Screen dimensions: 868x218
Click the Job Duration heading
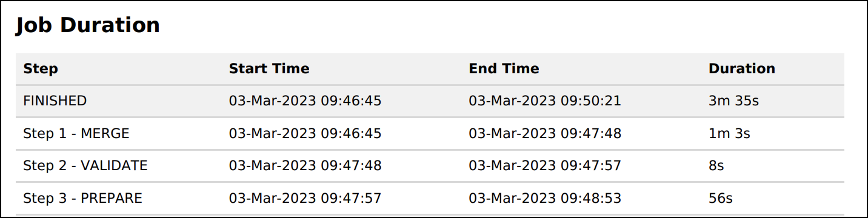(x=88, y=25)
